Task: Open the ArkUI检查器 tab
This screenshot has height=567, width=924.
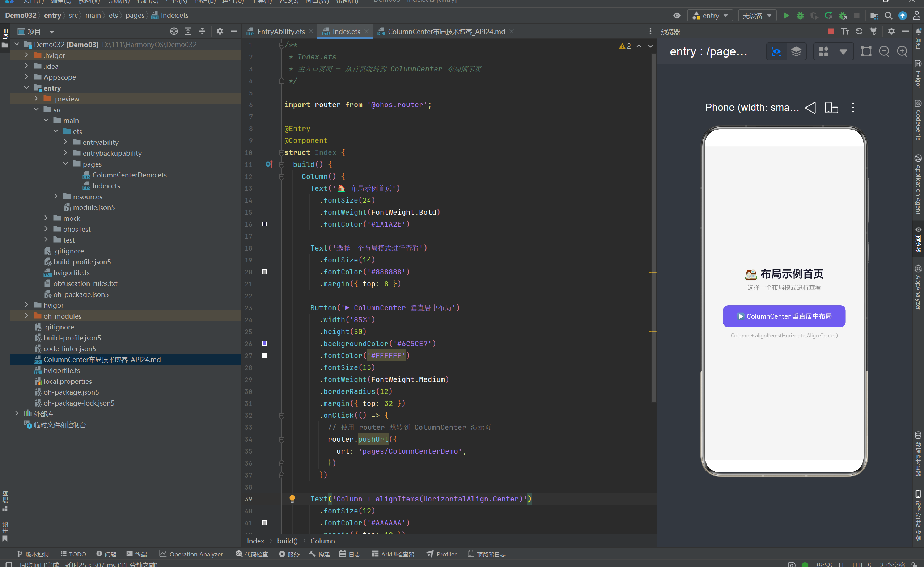Action: 393,554
